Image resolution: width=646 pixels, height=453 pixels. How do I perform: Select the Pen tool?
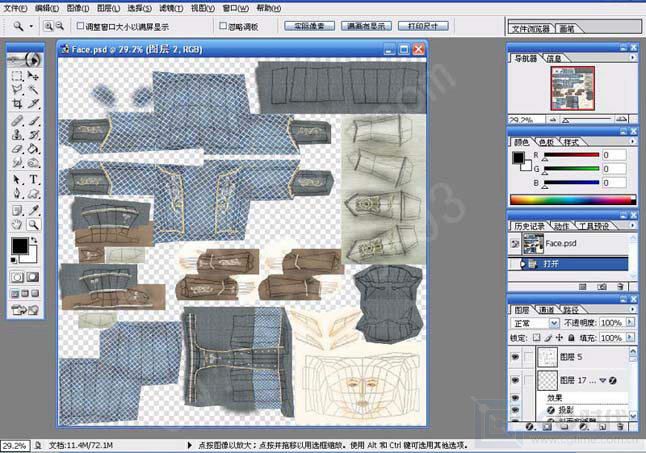coord(17,193)
